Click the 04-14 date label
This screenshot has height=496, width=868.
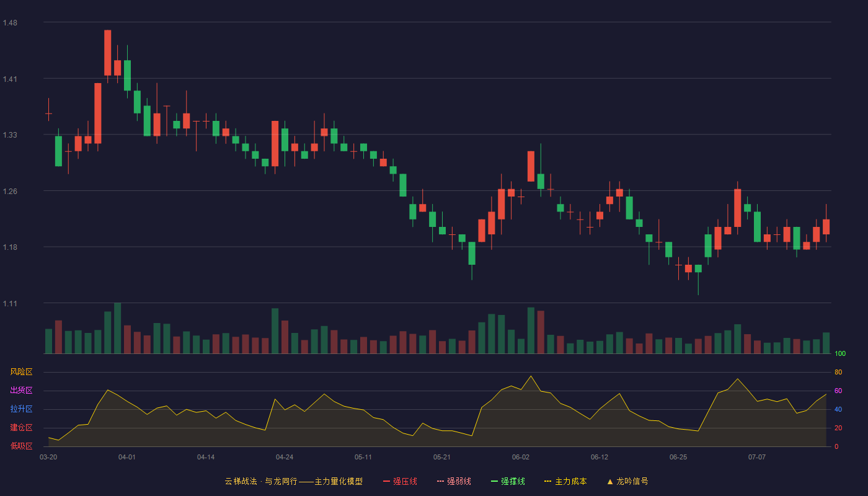click(206, 457)
